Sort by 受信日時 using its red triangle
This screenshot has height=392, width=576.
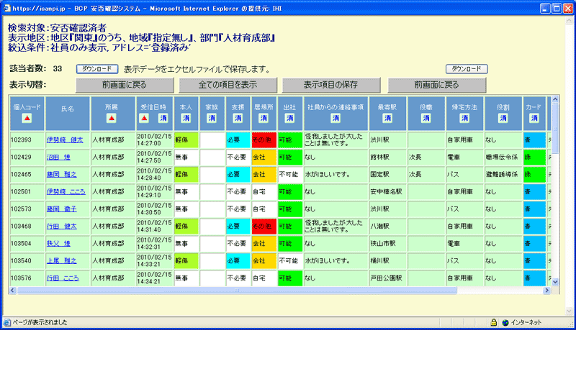145,118
